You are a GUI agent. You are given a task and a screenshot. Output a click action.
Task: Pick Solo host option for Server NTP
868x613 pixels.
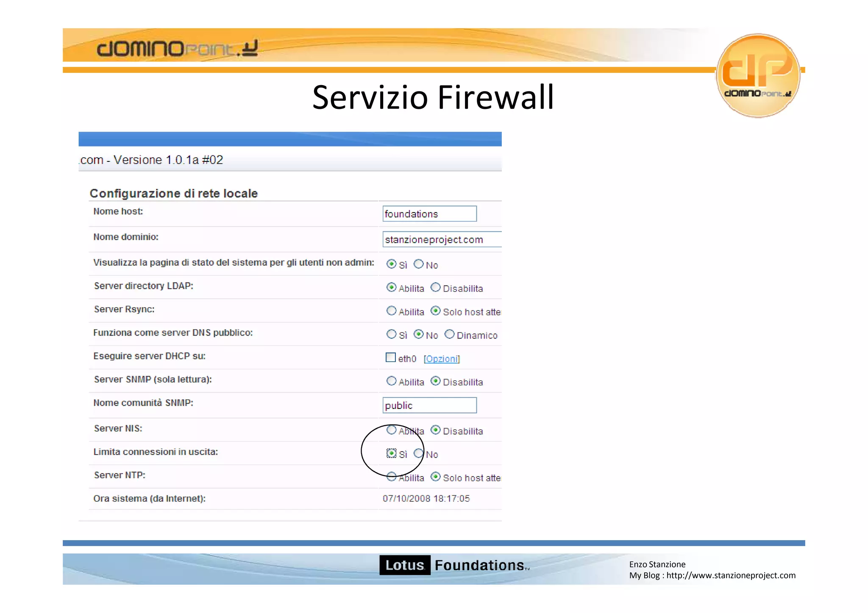click(x=436, y=477)
